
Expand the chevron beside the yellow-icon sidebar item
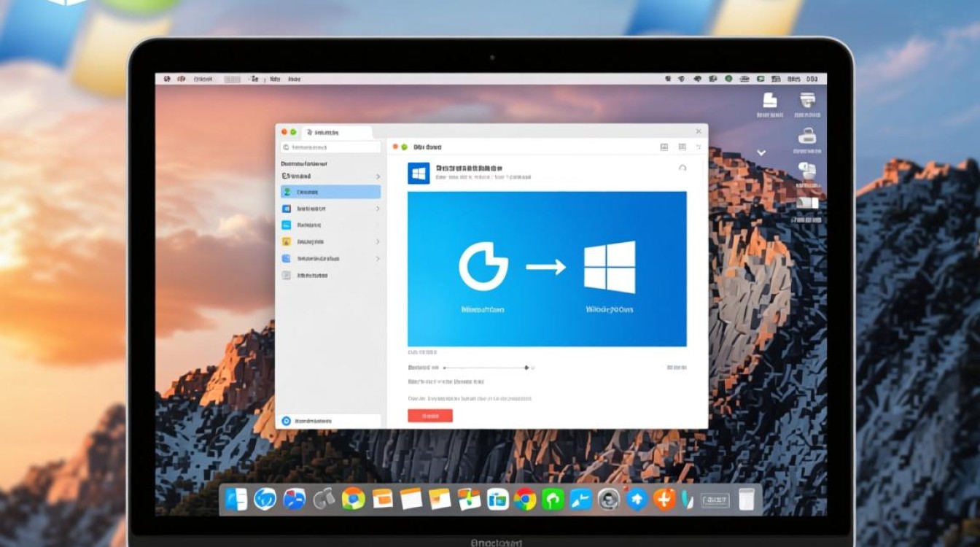pos(378,241)
